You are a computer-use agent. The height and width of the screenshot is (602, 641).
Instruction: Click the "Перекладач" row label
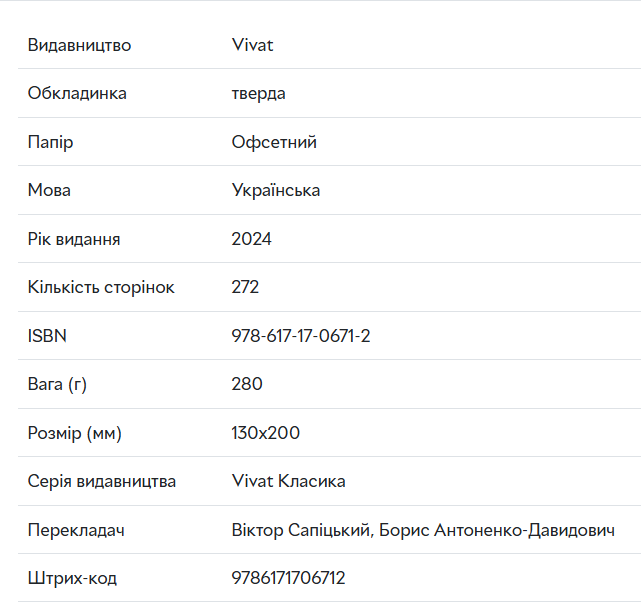pos(76,530)
